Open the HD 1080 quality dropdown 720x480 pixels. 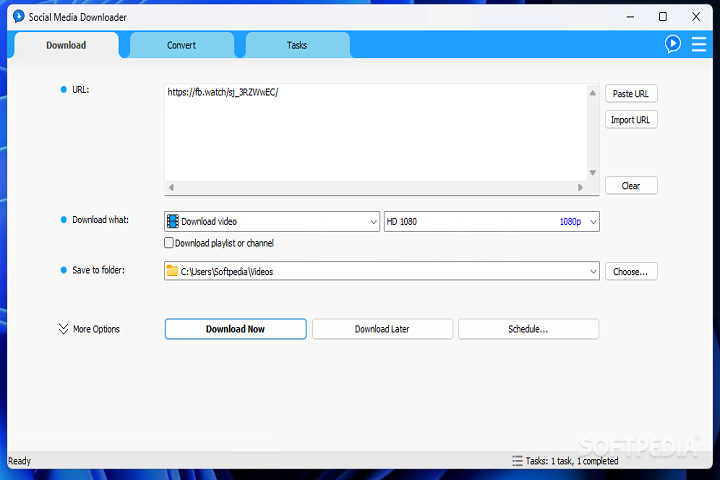tap(593, 221)
